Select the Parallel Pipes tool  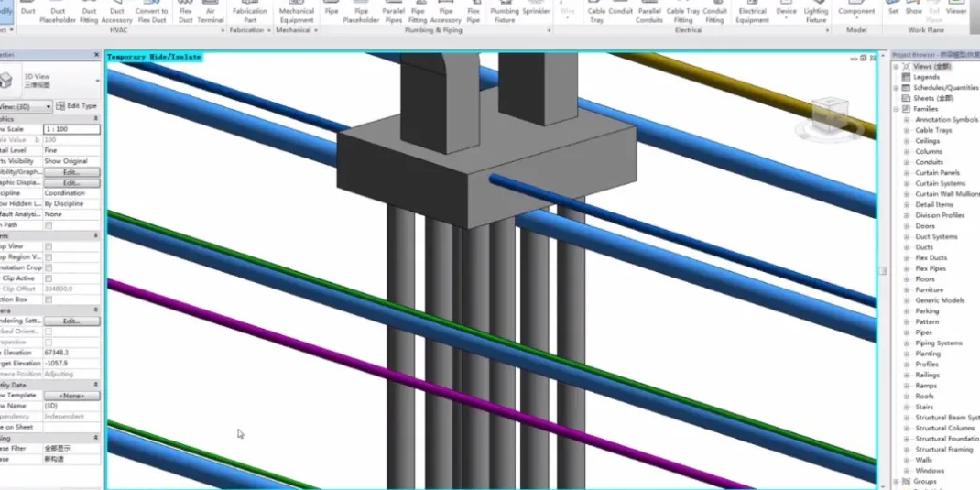coord(393,11)
